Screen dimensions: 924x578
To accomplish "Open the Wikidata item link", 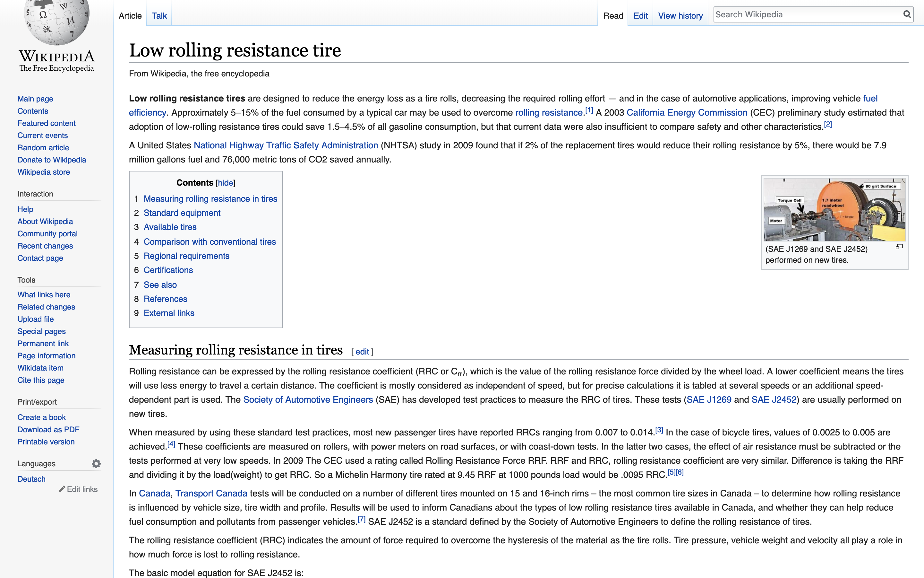I will pyautogui.click(x=40, y=368).
